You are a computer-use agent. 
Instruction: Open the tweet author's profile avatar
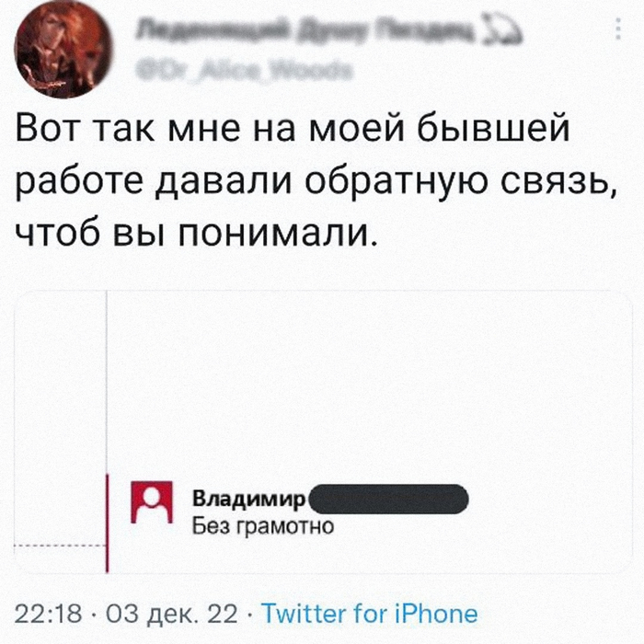(x=58, y=49)
